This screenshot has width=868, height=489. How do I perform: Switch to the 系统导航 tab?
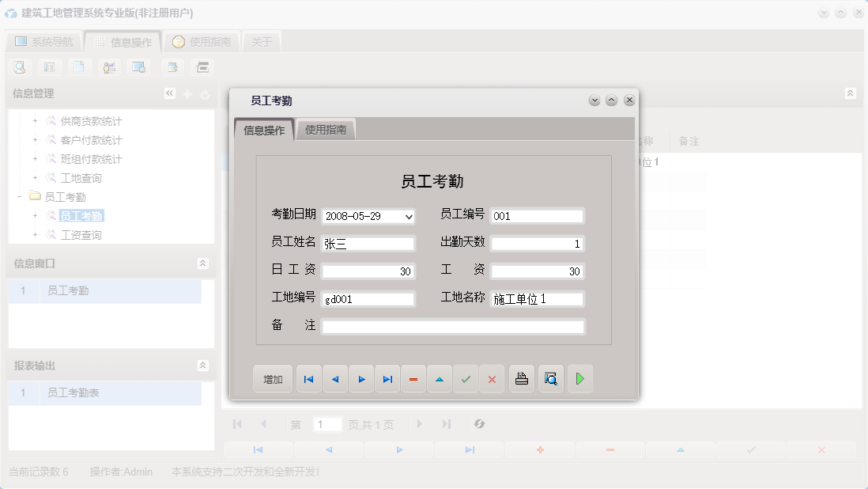point(43,41)
